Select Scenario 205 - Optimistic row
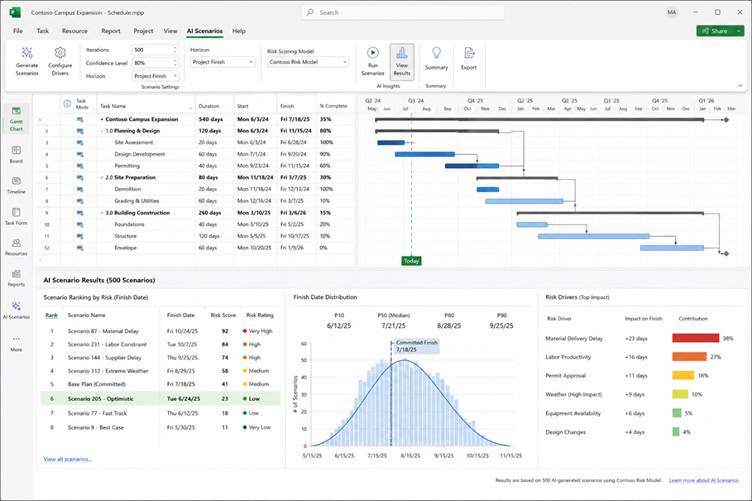The image size is (752, 501). pos(160,398)
